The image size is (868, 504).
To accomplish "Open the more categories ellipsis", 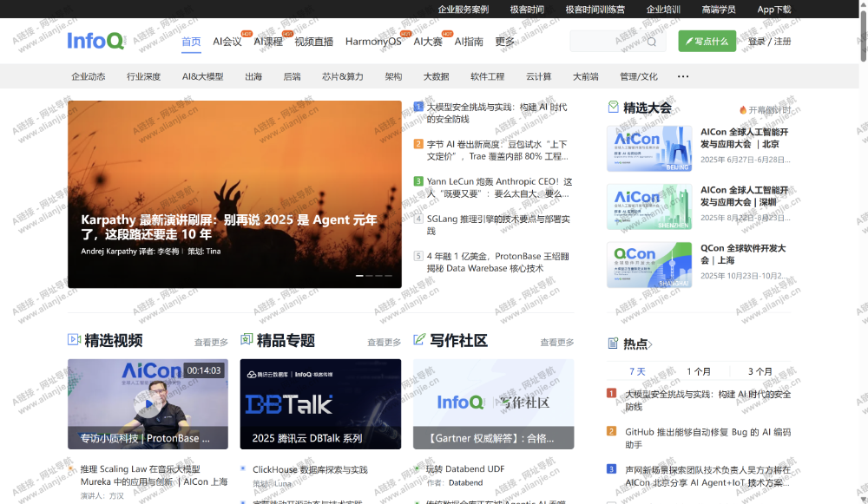I will [x=683, y=76].
